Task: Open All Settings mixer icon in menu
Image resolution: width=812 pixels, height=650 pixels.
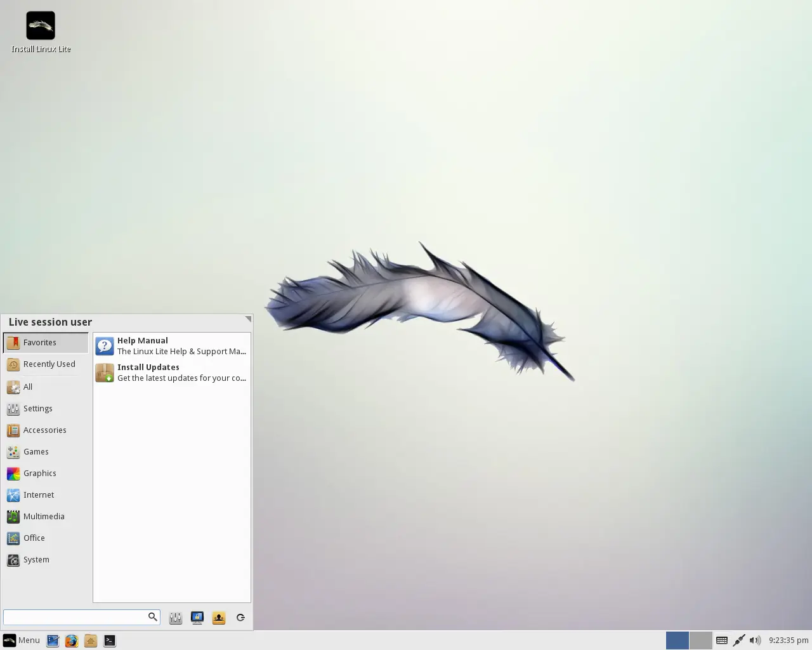Action: pyautogui.click(x=176, y=618)
